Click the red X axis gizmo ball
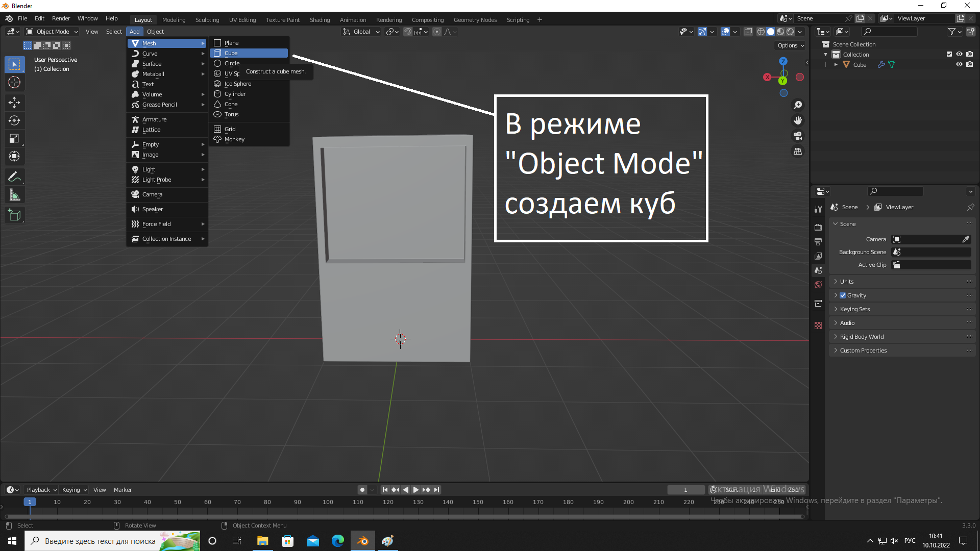 click(x=767, y=77)
